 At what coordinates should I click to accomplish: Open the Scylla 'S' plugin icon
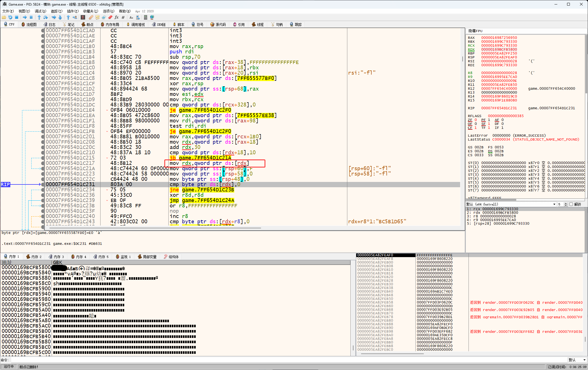[83, 17]
